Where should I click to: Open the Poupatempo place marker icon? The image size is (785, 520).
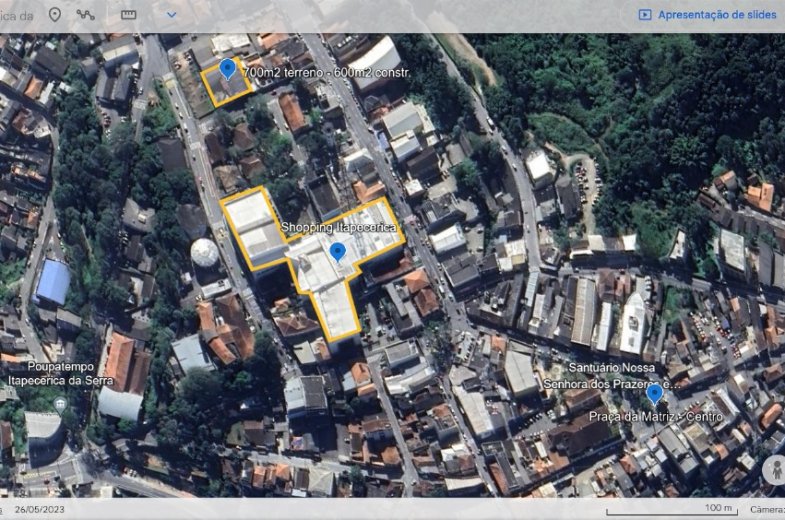[60, 403]
